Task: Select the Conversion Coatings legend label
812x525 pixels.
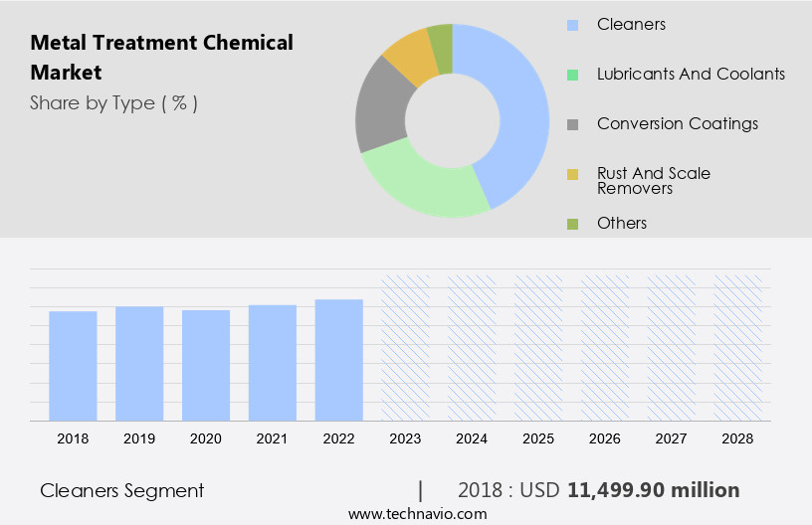Action: (677, 124)
